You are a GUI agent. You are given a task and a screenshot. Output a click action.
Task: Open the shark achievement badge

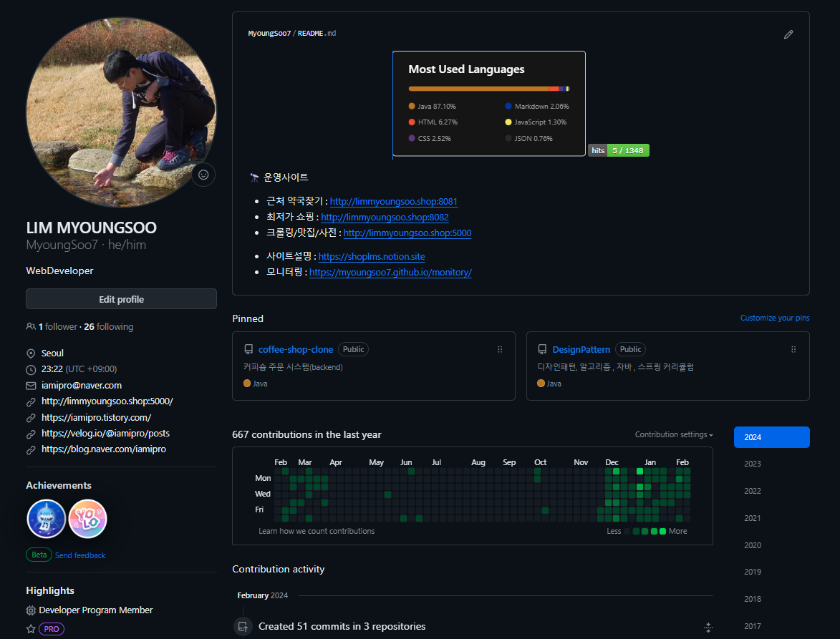(x=47, y=519)
